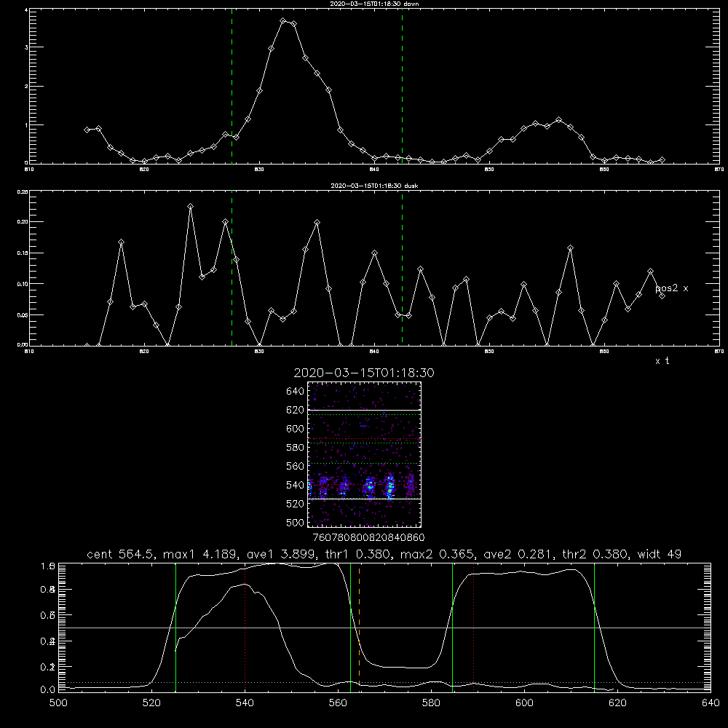The height and width of the screenshot is (728, 728).
Task: Click the left green dashed line in dawn plot
Action: pos(232,86)
